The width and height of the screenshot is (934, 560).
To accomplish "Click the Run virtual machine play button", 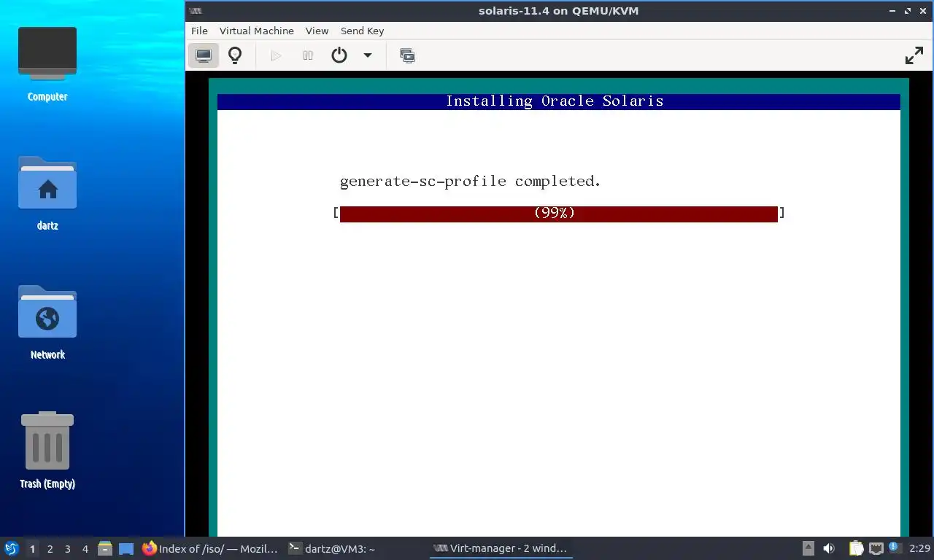I will 276,55.
